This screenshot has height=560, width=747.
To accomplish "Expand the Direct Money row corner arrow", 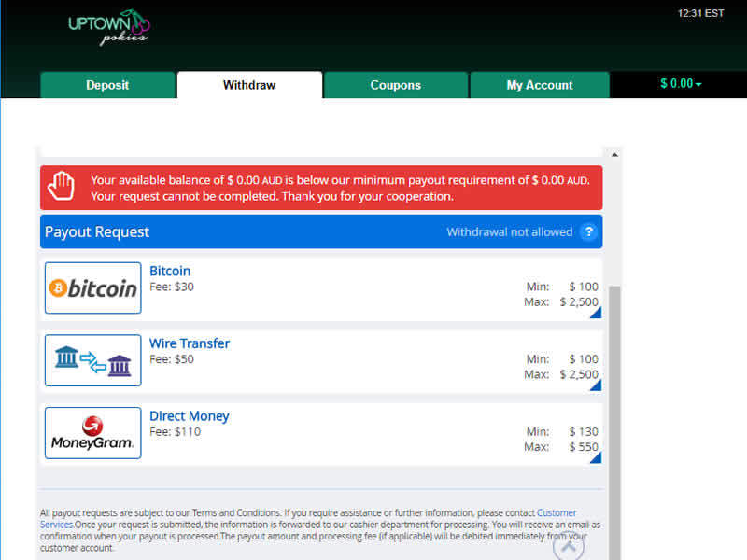I will coord(596,457).
